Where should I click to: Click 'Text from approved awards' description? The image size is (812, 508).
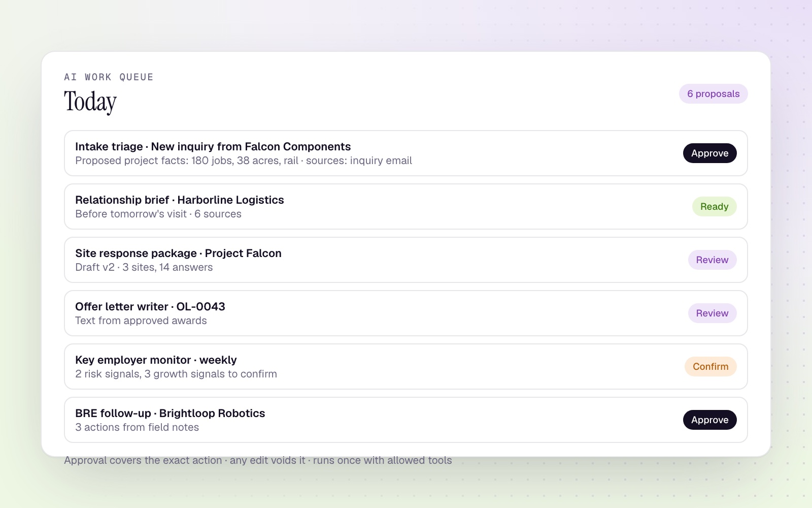click(141, 321)
